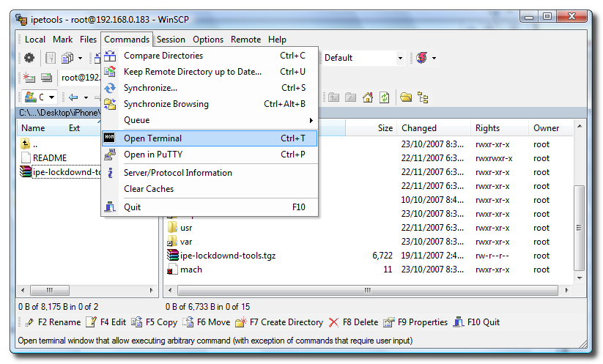Screen dimensions: 603x364
Task: Select Clear Caches menu entry
Action: 210,189
